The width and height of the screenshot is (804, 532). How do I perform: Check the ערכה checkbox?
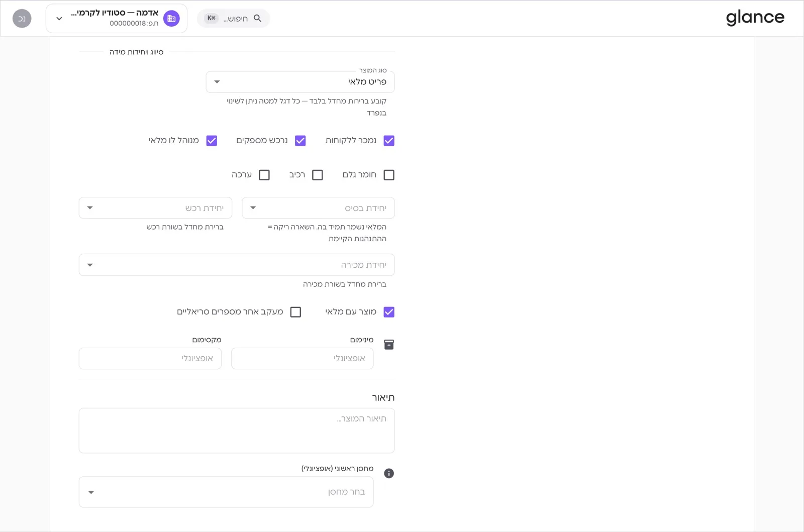tap(264, 175)
